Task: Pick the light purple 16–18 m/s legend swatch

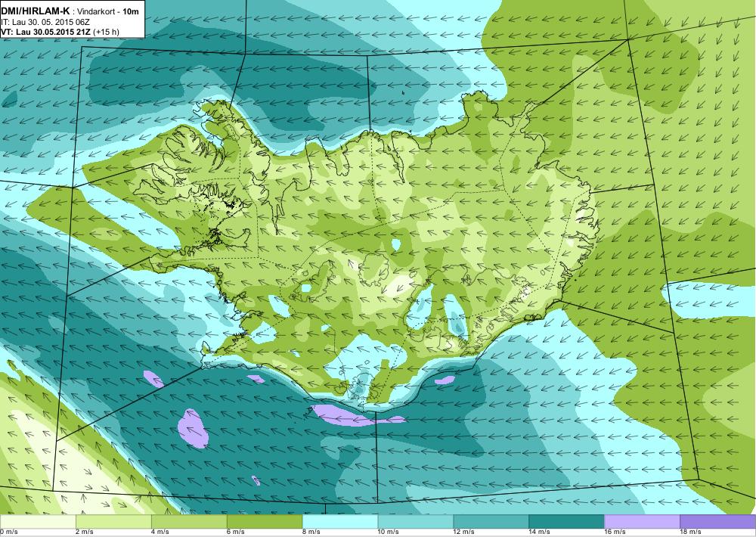Action: [x=642, y=522]
